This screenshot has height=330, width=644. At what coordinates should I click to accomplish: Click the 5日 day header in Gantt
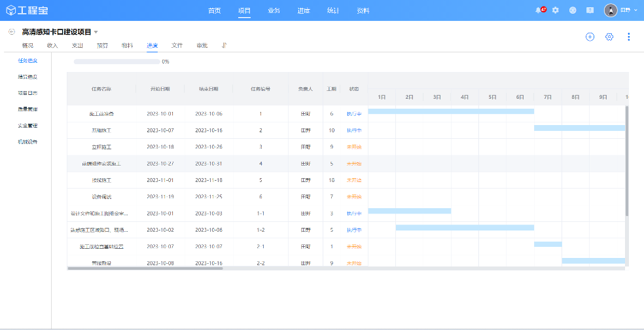492,98
